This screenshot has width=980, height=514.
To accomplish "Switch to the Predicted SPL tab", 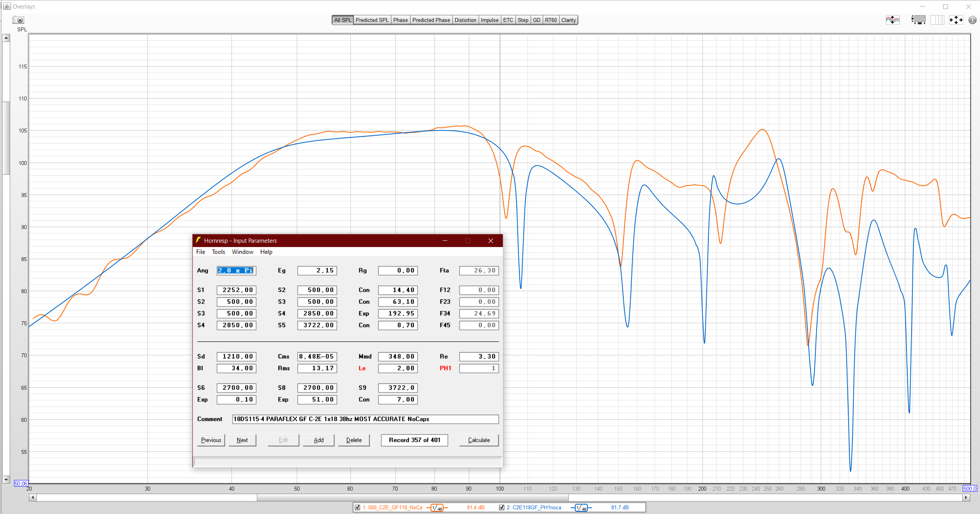I will (372, 20).
